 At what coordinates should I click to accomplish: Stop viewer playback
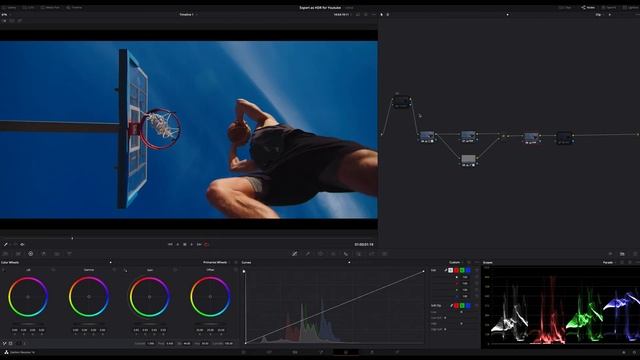184,244
